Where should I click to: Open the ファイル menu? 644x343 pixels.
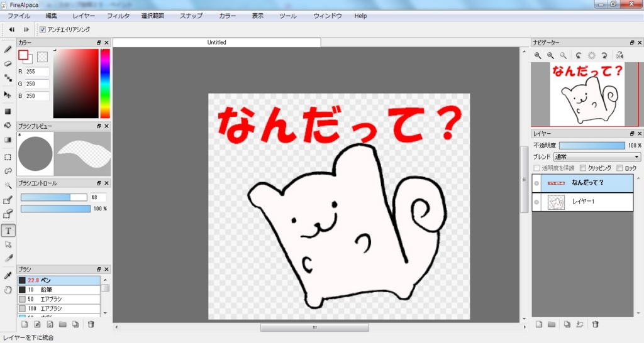pos(19,16)
